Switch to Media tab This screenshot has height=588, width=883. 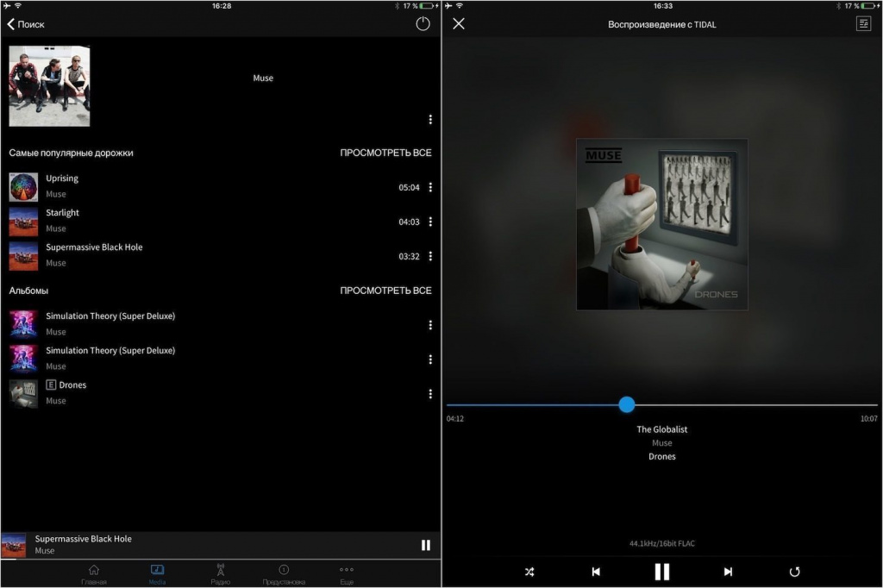157,574
